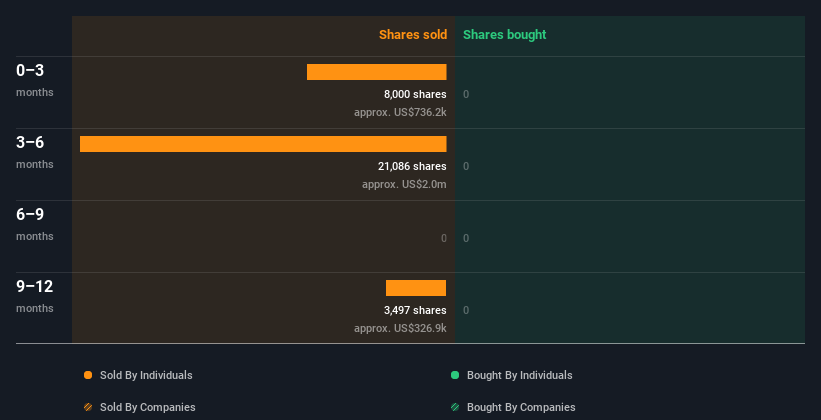Select the Sold By Companies legend label
The height and width of the screenshot is (420, 821).
pyautogui.click(x=148, y=407)
